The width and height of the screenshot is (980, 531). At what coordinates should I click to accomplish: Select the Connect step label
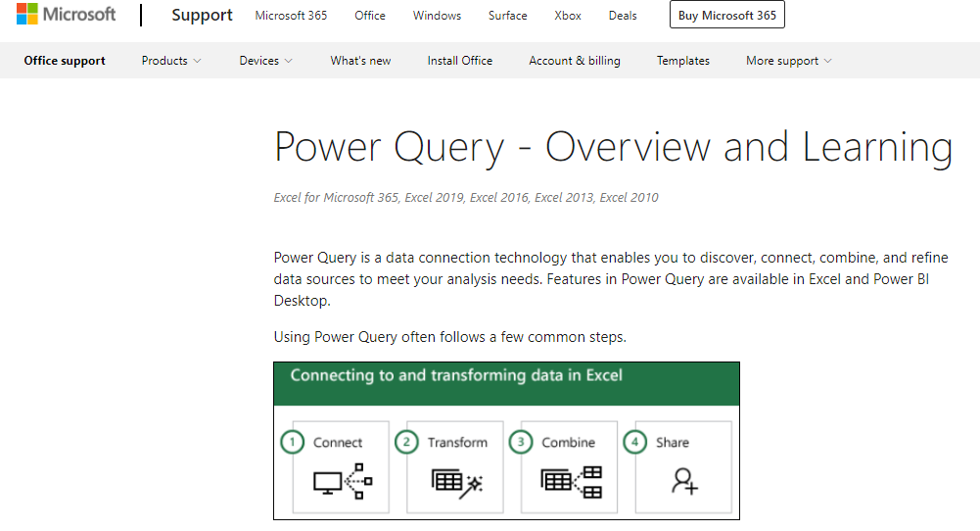(x=338, y=442)
